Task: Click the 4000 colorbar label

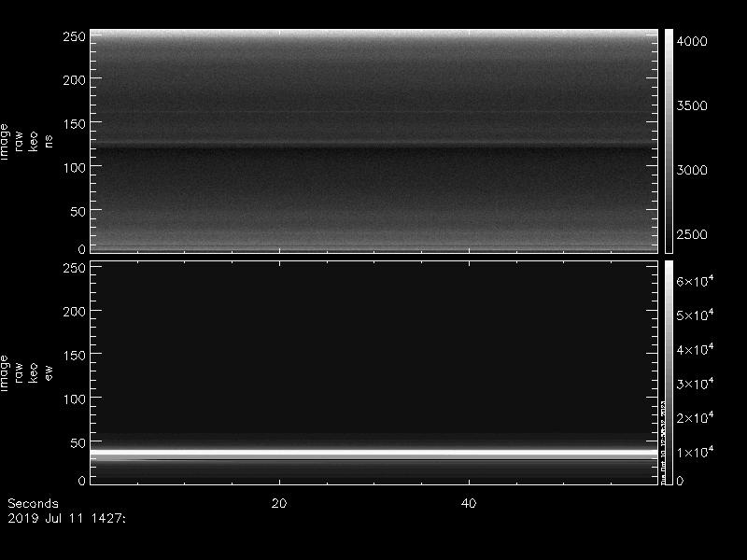Action: 692,41
